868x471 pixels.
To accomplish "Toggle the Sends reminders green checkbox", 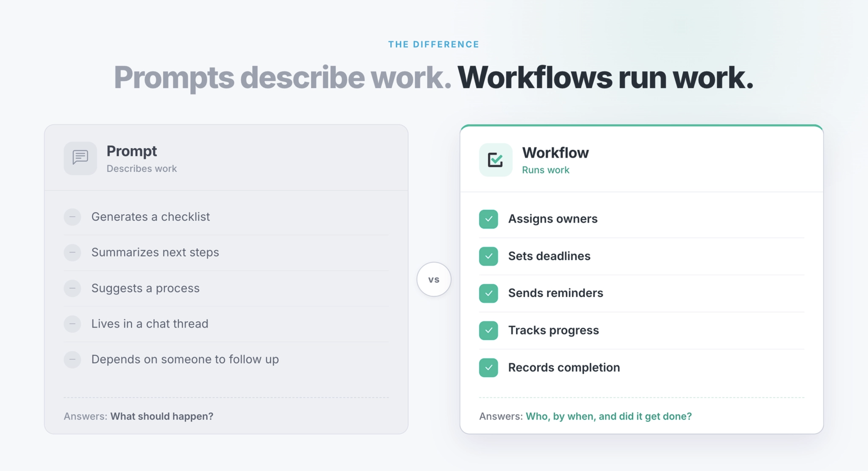I will coord(489,293).
